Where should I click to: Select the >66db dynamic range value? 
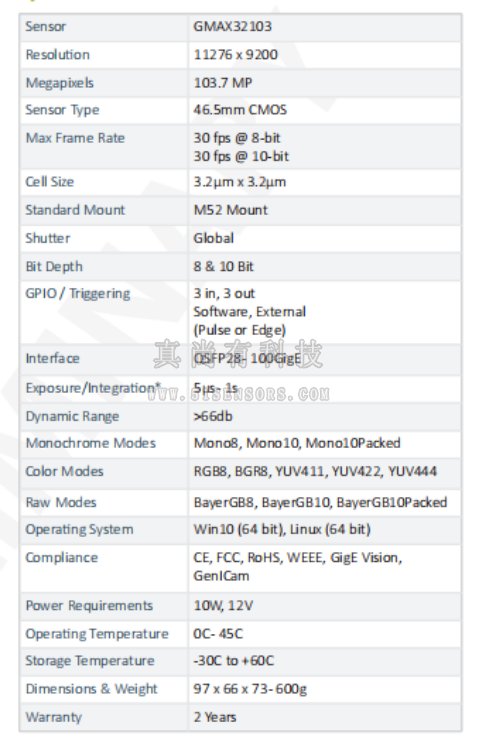click(x=213, y=416)
